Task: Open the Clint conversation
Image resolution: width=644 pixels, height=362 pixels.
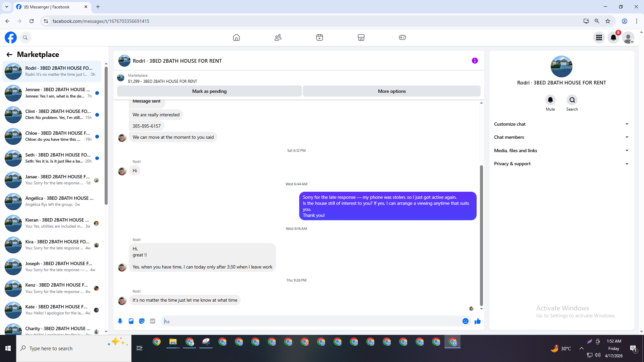Action: coord(52,115)
